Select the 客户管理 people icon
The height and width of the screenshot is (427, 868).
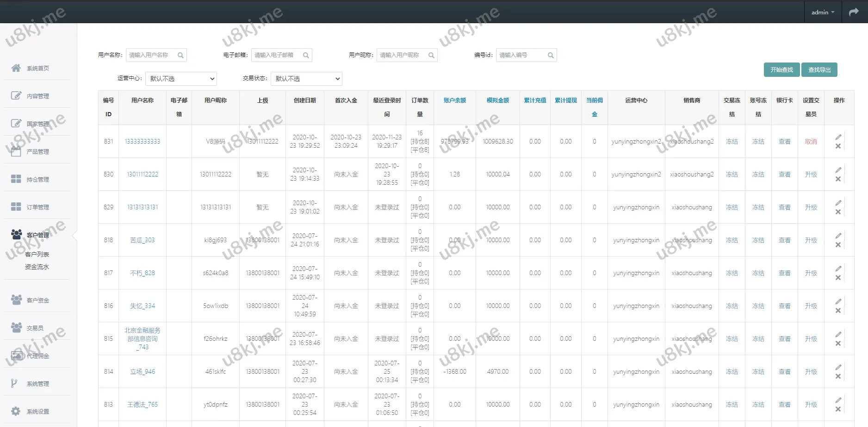click(x=17, y=234)
